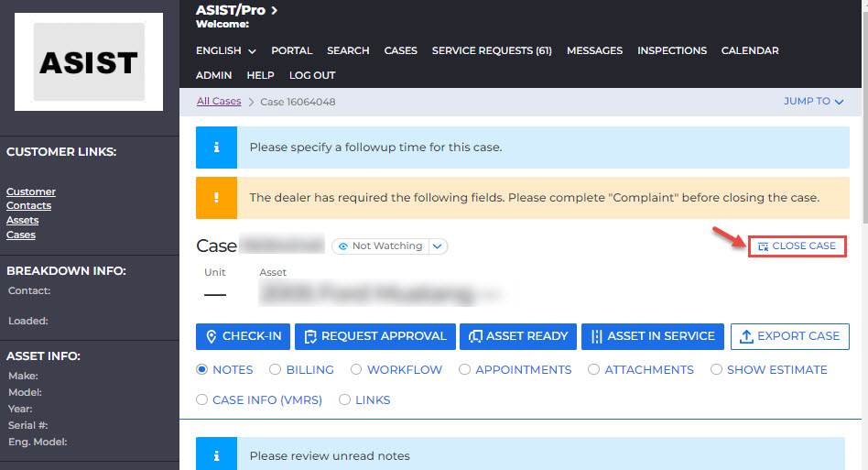Click the Check-In location pin icon
Viewport: 868px width, 470px height.
[211, 336]
